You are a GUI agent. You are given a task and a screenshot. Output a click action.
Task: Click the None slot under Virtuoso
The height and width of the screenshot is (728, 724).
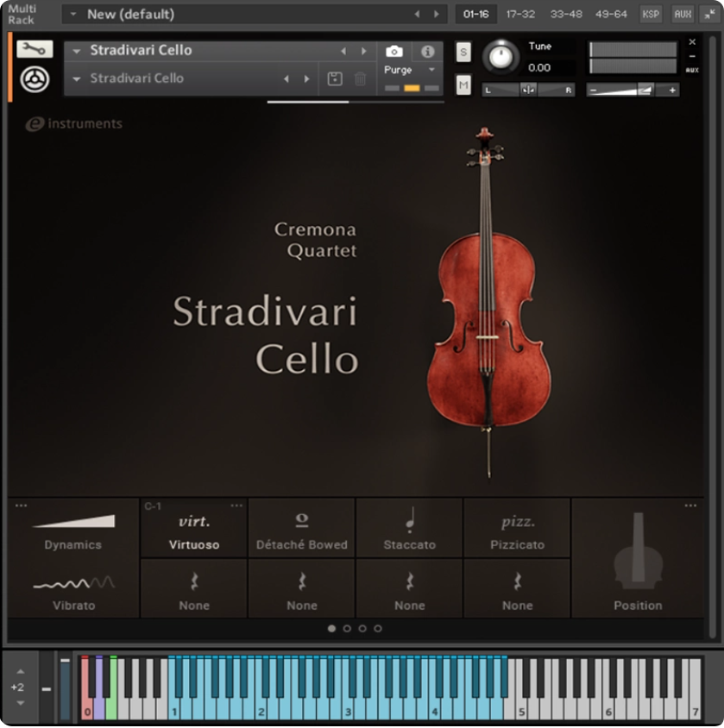(193, 589)
